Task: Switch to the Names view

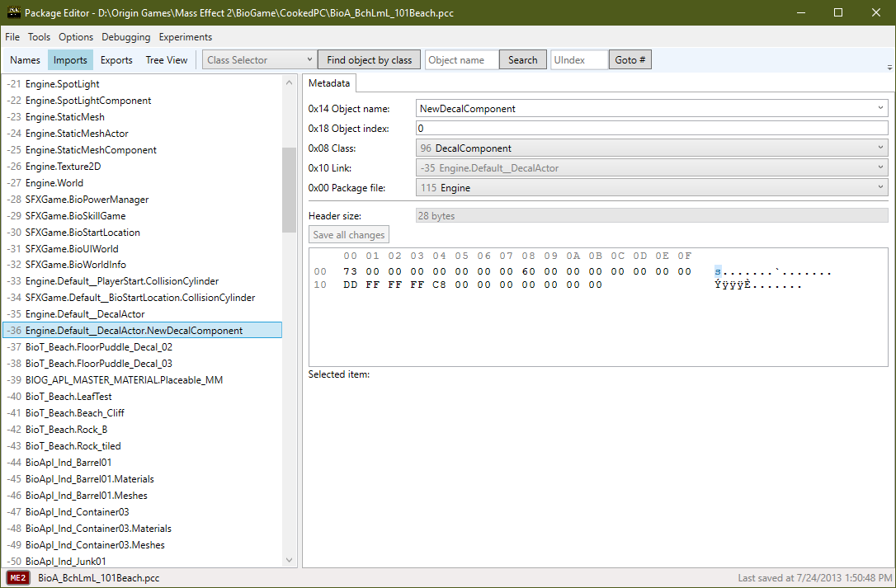Action: coord(25,59)
